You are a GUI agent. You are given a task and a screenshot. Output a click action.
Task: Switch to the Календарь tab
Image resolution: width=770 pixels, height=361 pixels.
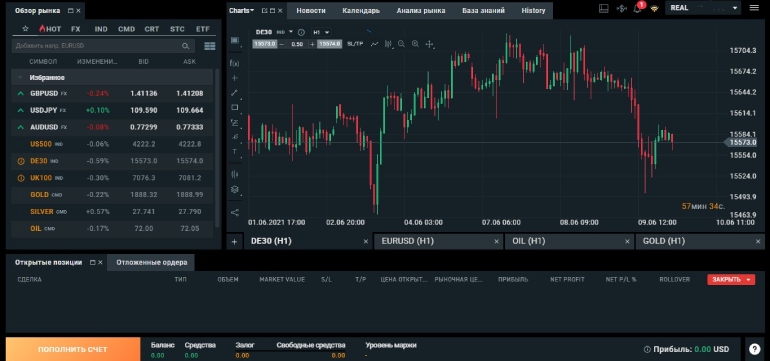(361, 10)
